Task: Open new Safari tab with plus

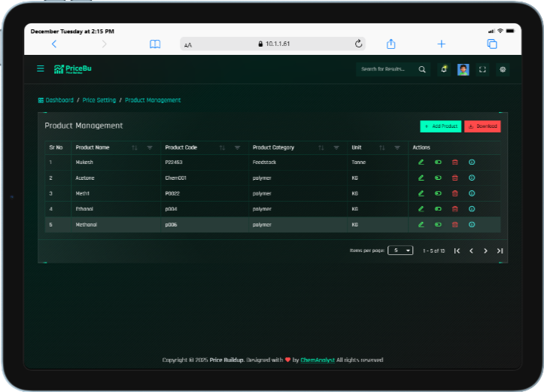Action: tap(442, 44)
